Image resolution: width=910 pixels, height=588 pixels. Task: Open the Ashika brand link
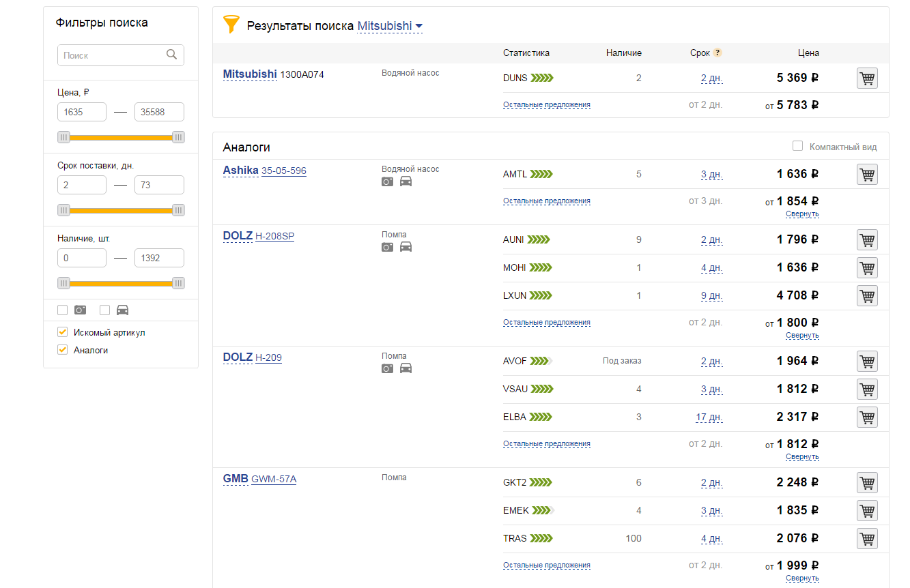pyautogui.click(x=241, y=170)
